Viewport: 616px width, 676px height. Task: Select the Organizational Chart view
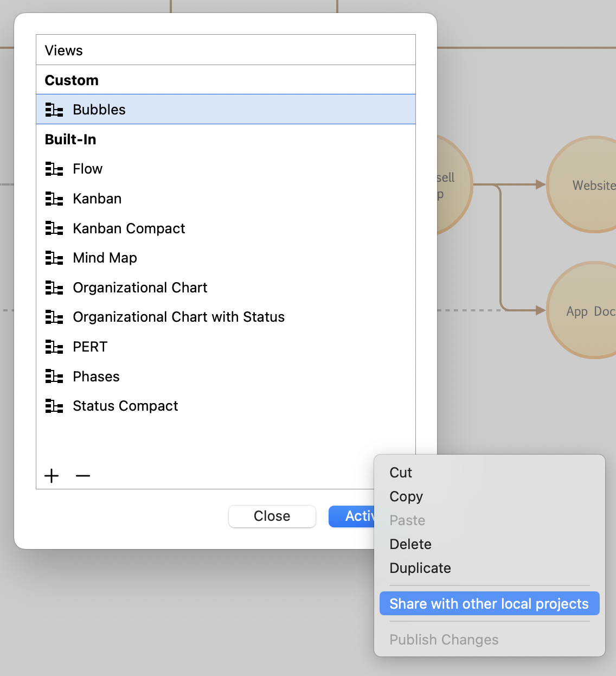point(140,288)
